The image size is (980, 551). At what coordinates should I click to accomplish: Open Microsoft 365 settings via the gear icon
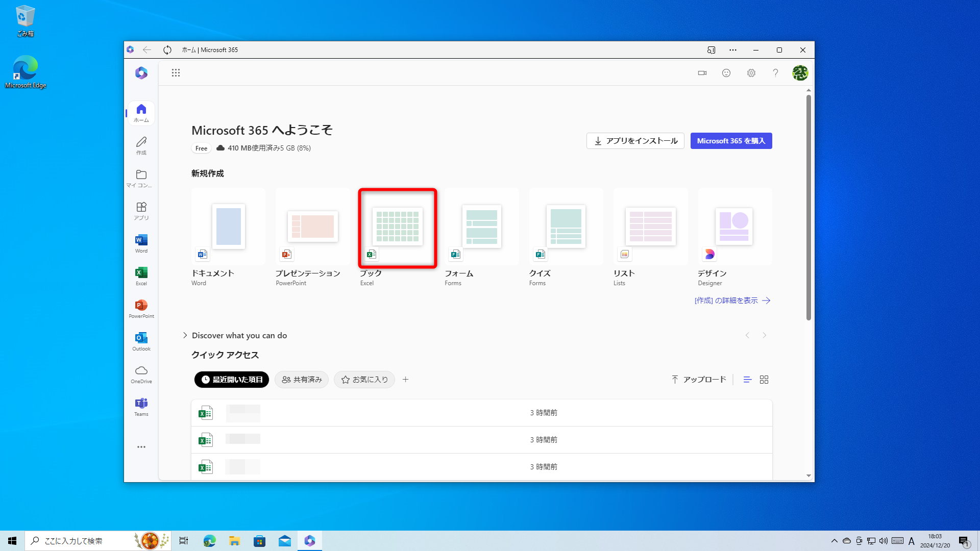(x=751, y=72)
